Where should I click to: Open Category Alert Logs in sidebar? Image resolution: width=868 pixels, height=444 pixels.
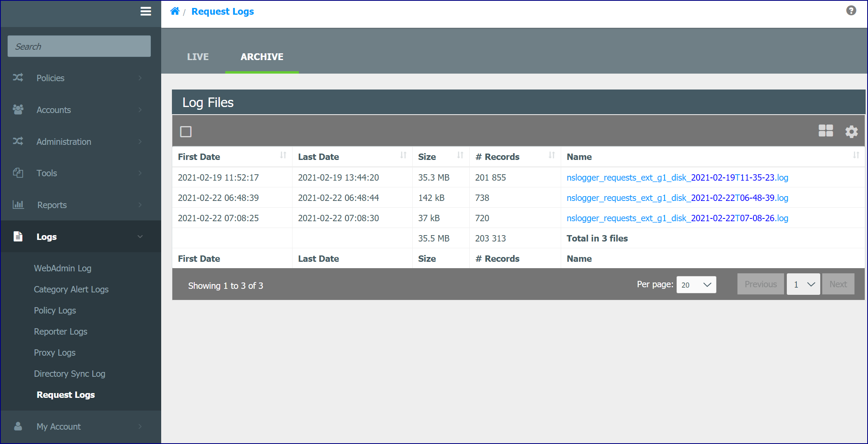tap(71, 289)
